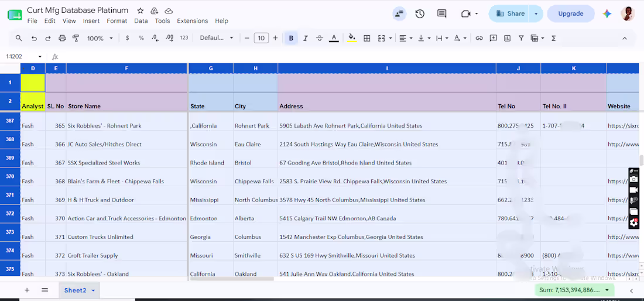Image resolution: width=644 pixels, height=301 pixels.
Task: Open Sheet2 tab options arrow
Action: coord(93,290)
